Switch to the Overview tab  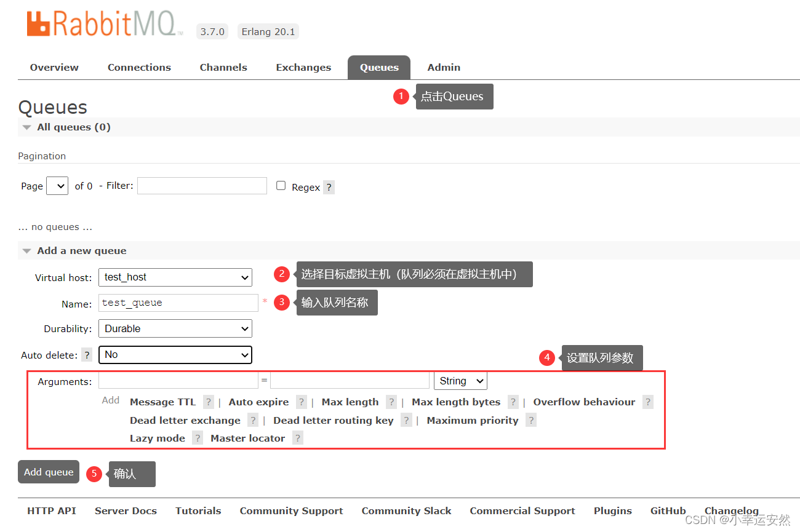click(54, 68)
